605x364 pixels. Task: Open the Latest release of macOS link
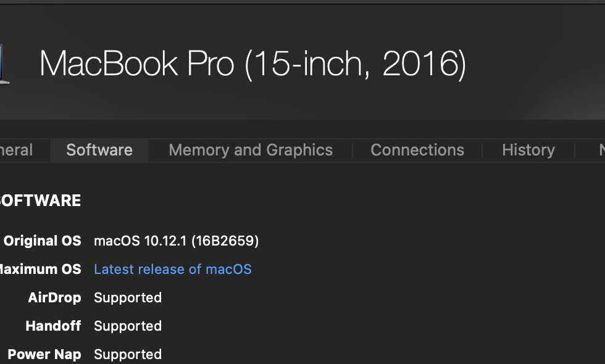pos(173,269)
